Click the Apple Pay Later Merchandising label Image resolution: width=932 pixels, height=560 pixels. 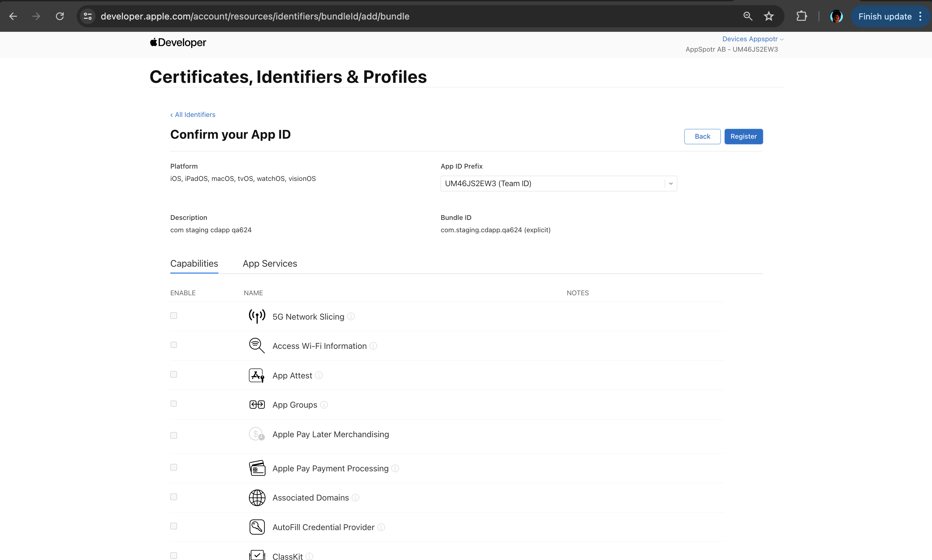331,434
